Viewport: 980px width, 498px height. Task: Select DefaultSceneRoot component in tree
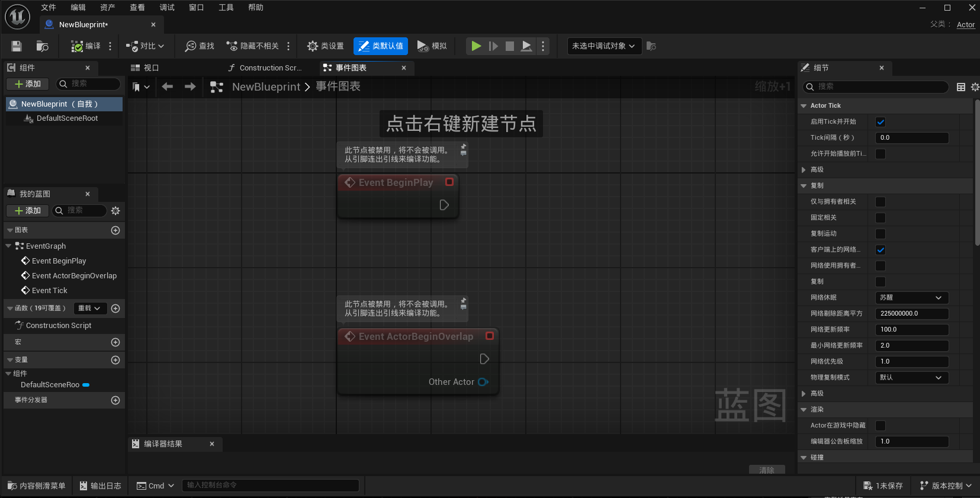click(67, 118)
